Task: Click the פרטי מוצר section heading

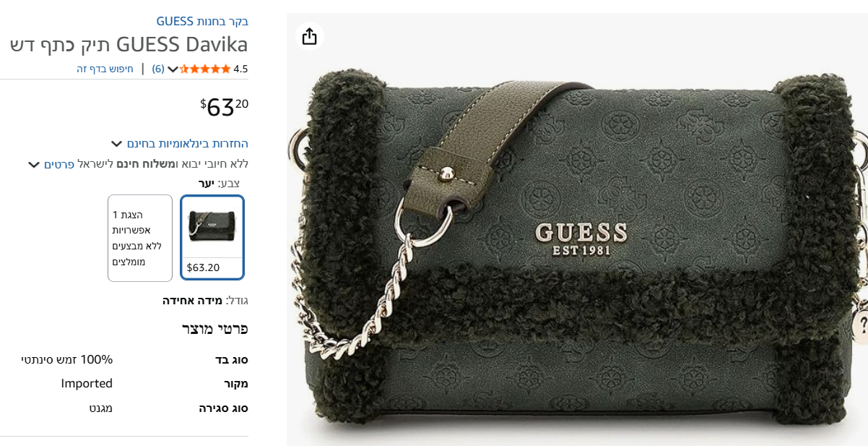Action: 215,329
